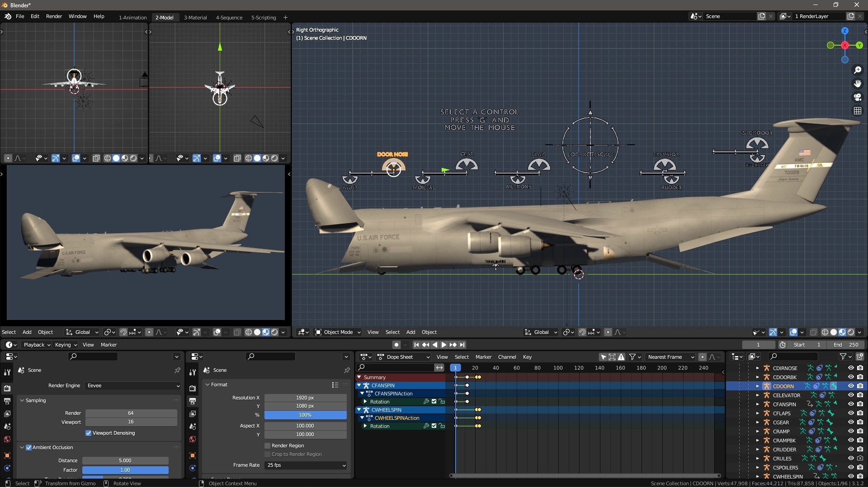Open Channel menu in Dope Sheet header

click(x=507, y=357)
